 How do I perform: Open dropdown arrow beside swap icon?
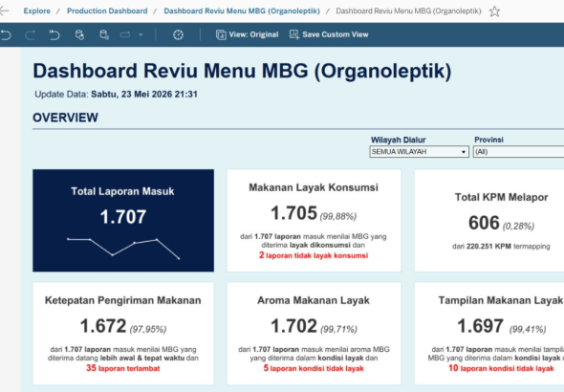click(141, 34)
